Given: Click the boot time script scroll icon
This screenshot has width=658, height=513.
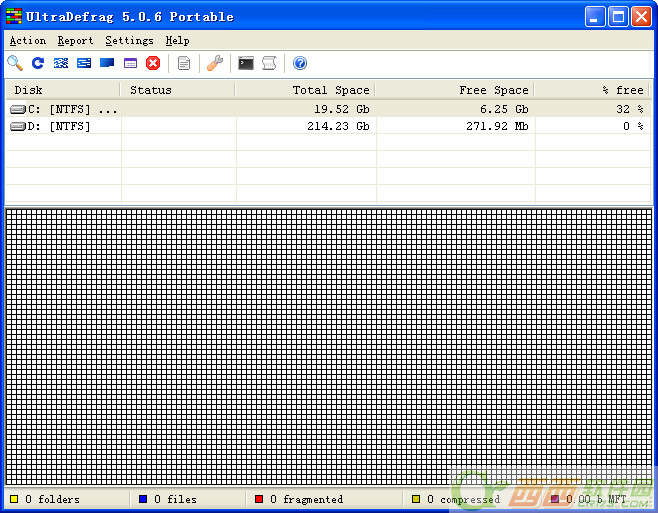Looking at the screenshot, I should [x=269, y=63].
